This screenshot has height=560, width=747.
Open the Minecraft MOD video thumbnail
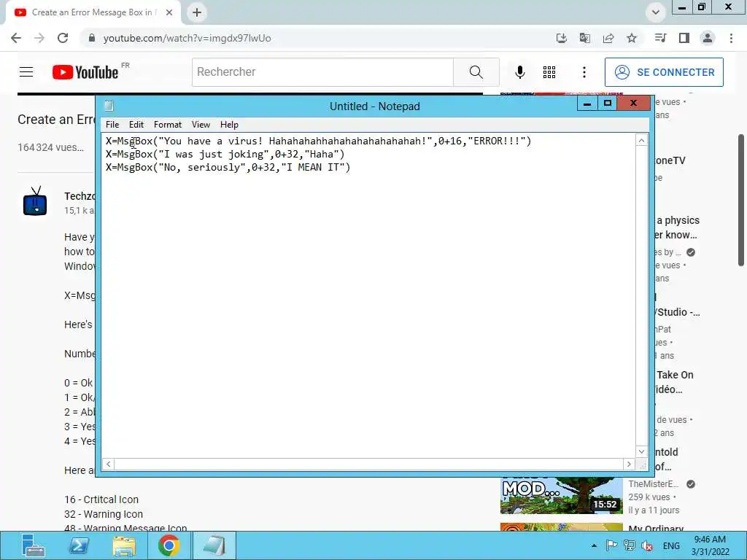[x=562, y=495]
